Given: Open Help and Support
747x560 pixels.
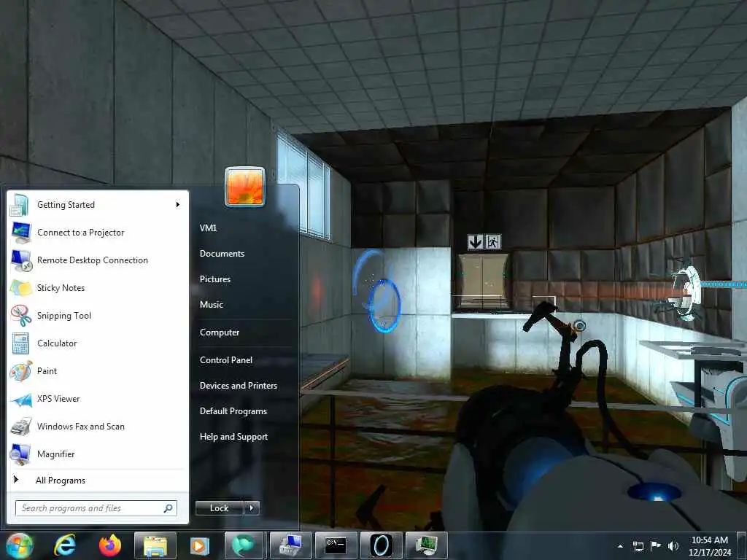Looking at the screenshot, I should [234, 437].
